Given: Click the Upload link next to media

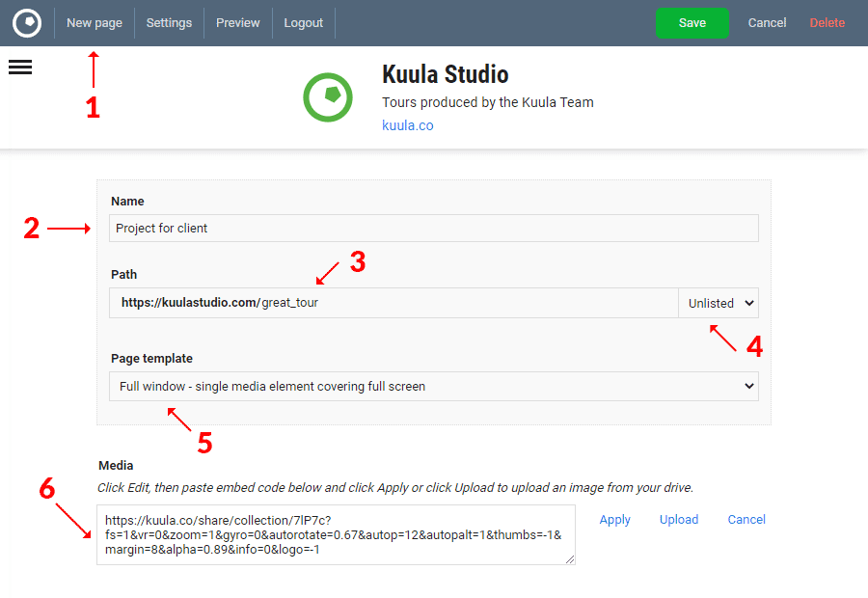Looking at the screenshot, I should coord(679,519).
